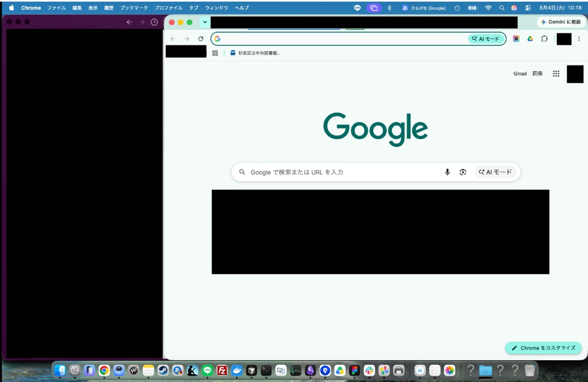
Task: Open the Trash in the dock
Action: tap(529, 371)
